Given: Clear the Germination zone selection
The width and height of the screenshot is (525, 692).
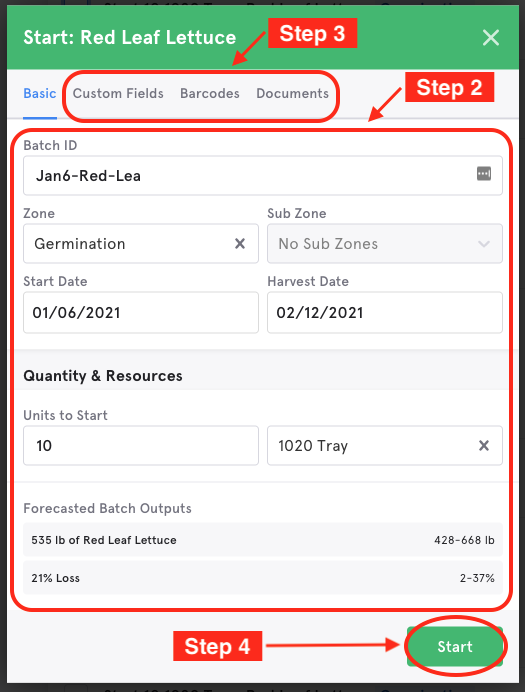Looking at the screenshot, I should click(x=240, y=244).
